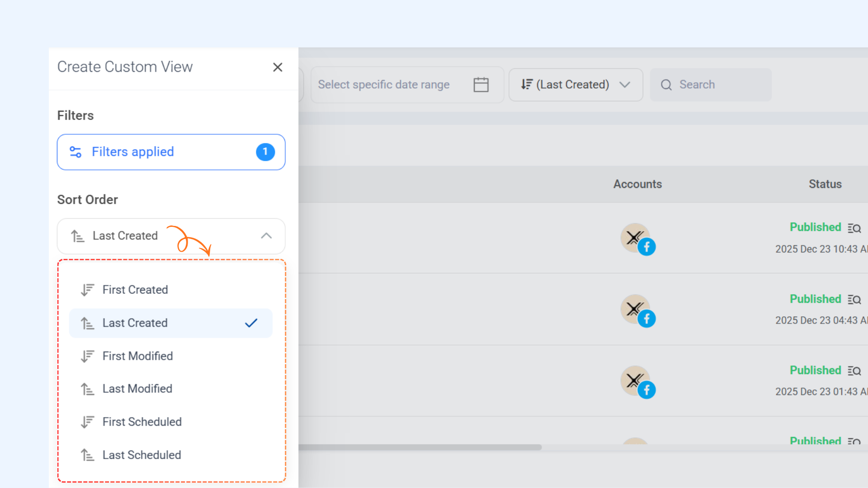Viewport: 868px width, 488px height.
Task: Select First Created sort option
Action: click(x=135, y=290)
